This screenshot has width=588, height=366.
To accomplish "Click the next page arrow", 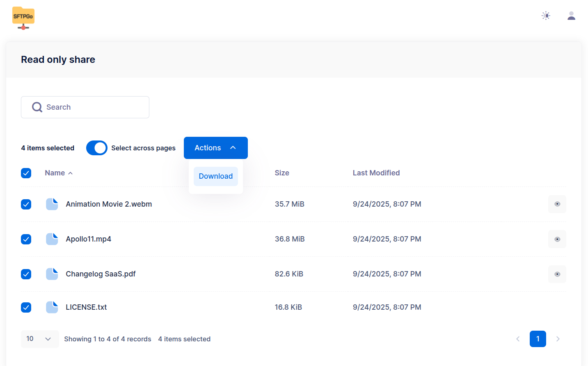I will click(558, 339).
